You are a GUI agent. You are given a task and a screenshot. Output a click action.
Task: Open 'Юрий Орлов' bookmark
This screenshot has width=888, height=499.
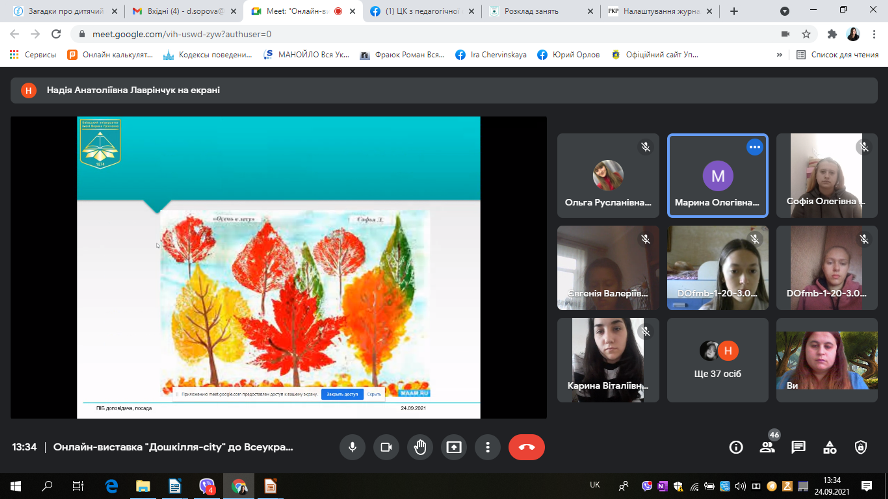click(569, 55)
